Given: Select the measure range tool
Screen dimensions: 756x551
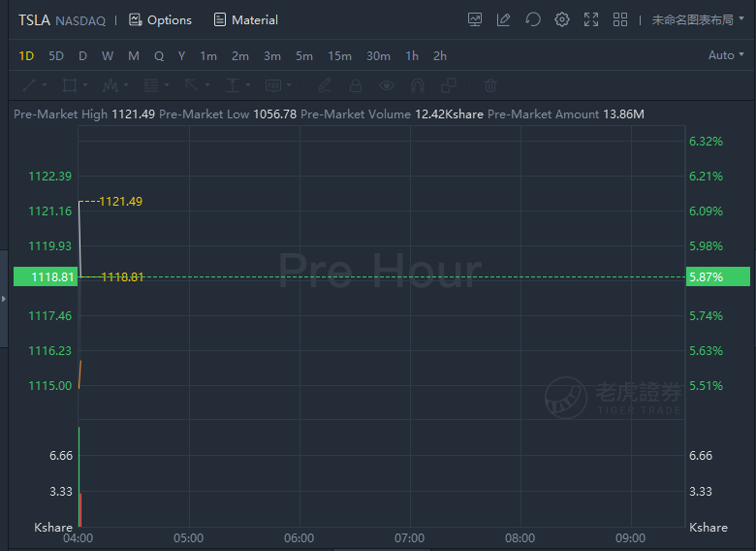Looking at the screenshot, I should 233,85.
